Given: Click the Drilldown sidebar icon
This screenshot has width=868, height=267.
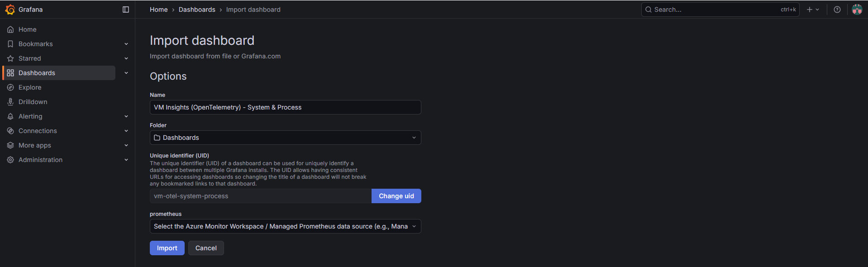Looking at the screenshot, I should (10, 102).
